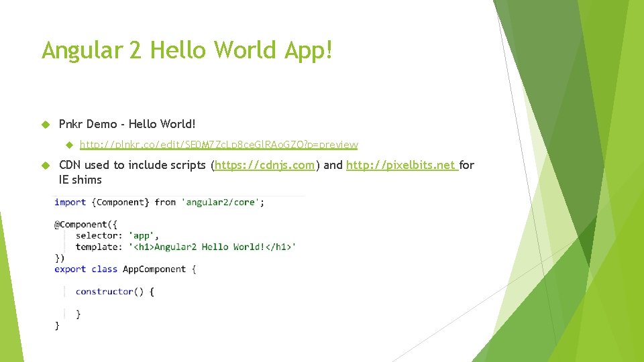644x362 pixels.
Task: Click the slide title Angular 2 Hello World App!
Action: (x=187, y=50)
